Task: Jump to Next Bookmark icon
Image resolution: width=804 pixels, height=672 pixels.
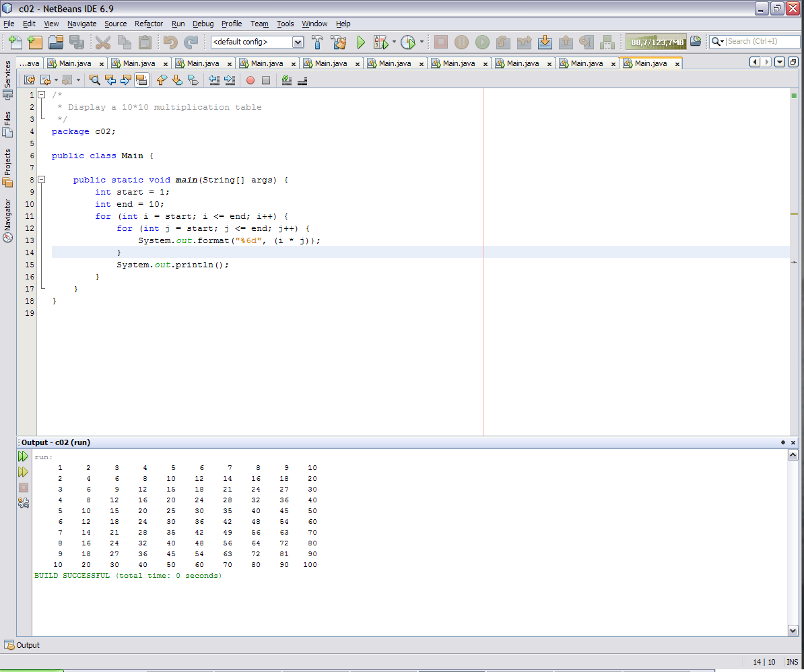Action: [x=177, y=80]
